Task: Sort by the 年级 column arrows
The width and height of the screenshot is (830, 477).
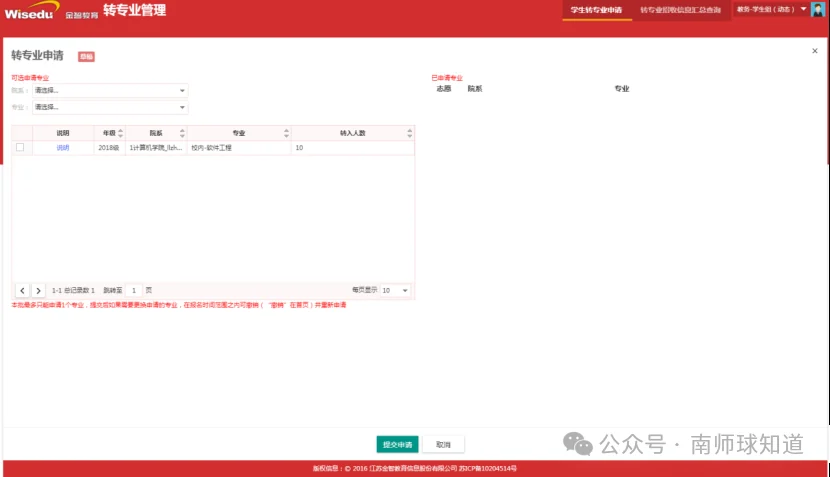Action: [x=121, y=133]
